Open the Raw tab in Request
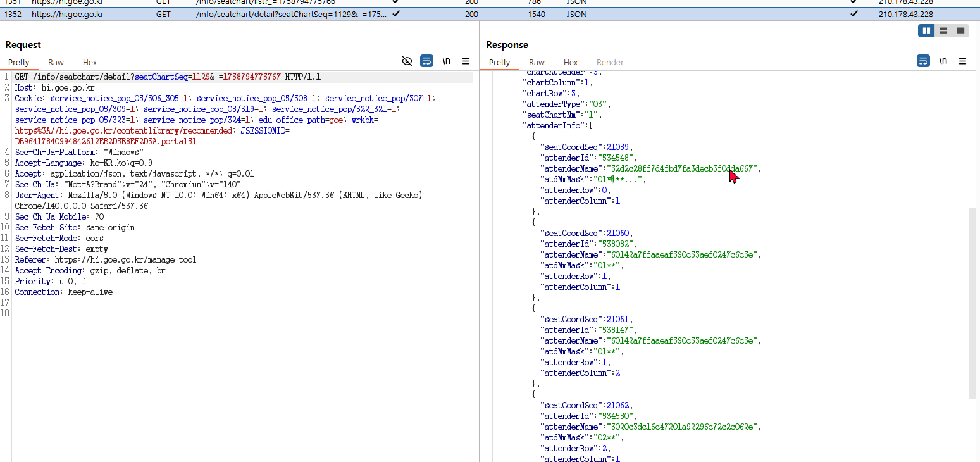 56,62
